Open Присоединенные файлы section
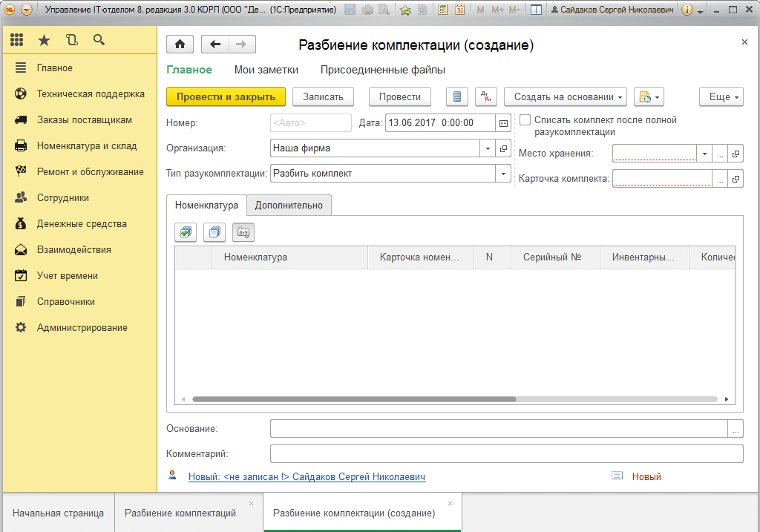 tap(383, 70)
